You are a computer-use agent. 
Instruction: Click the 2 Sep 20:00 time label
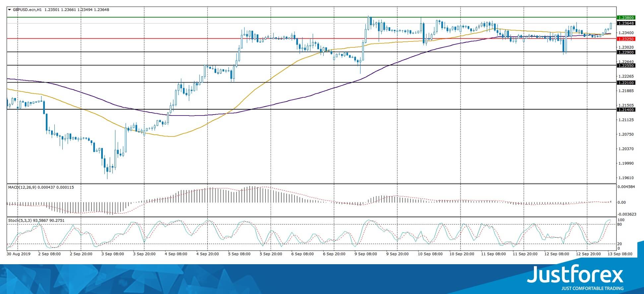[x=81, y=254]
